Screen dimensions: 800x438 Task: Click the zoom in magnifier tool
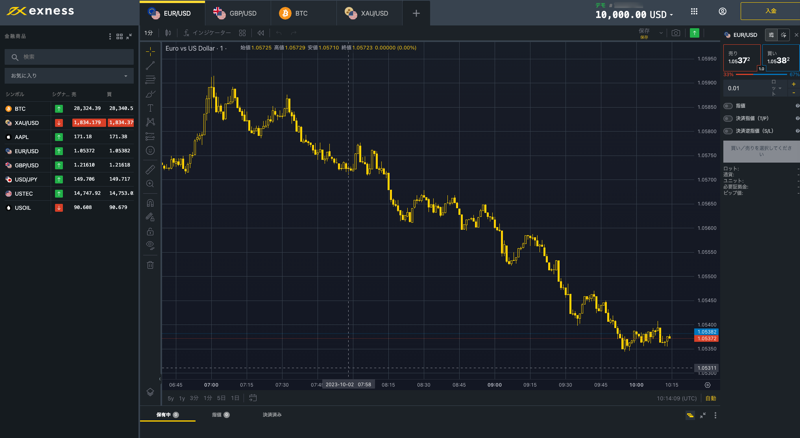click(x=150, y=183)
